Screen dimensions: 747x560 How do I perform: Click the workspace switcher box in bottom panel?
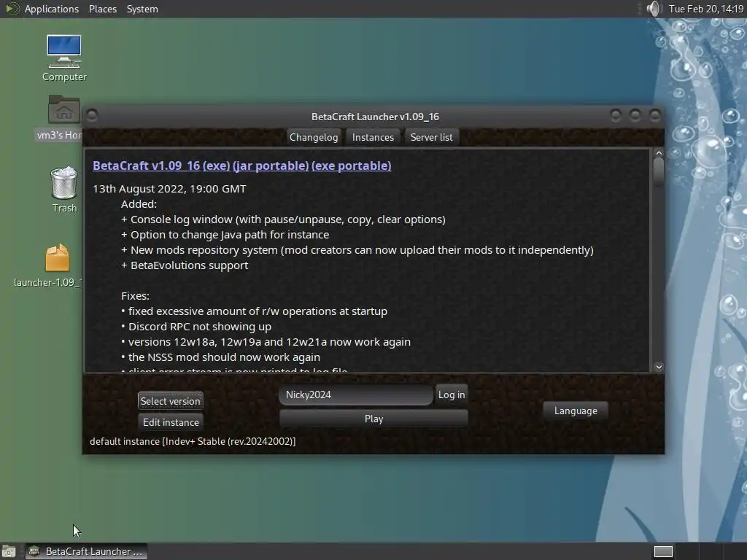663,551
